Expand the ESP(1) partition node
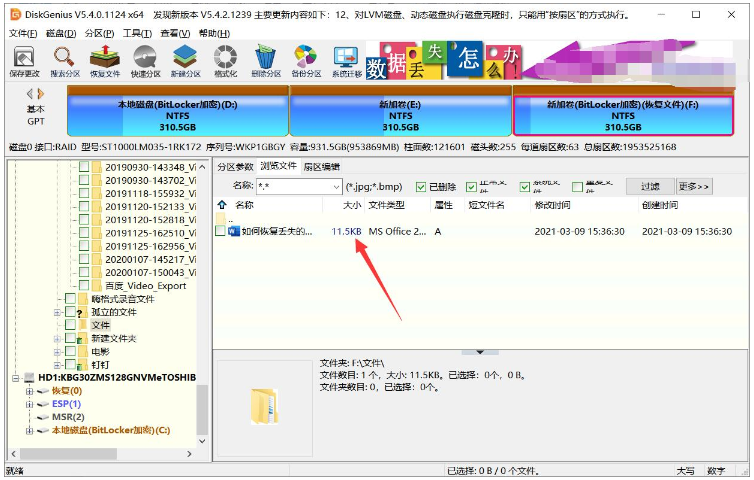This screenshot has width=754, height=480. 30,404
